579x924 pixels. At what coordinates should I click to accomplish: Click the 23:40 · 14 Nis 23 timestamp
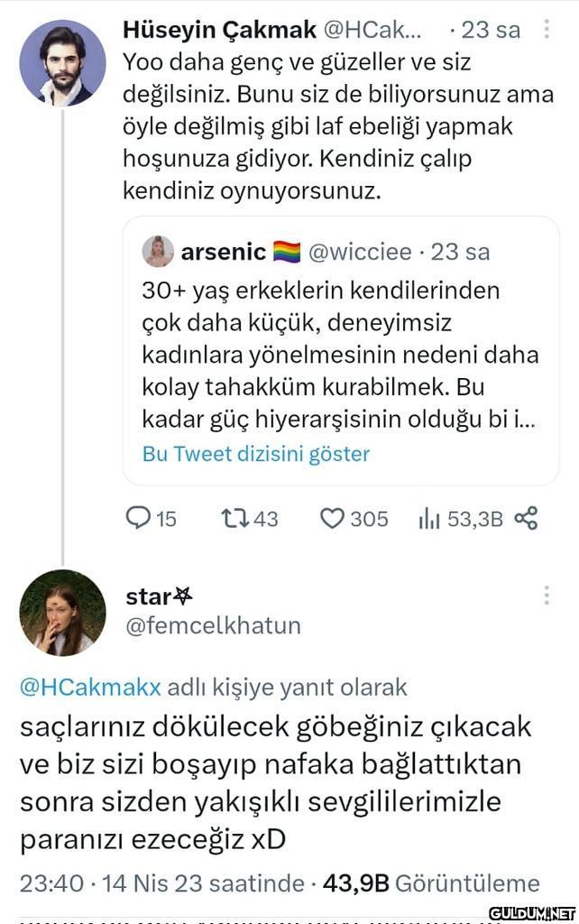(161, 883)
